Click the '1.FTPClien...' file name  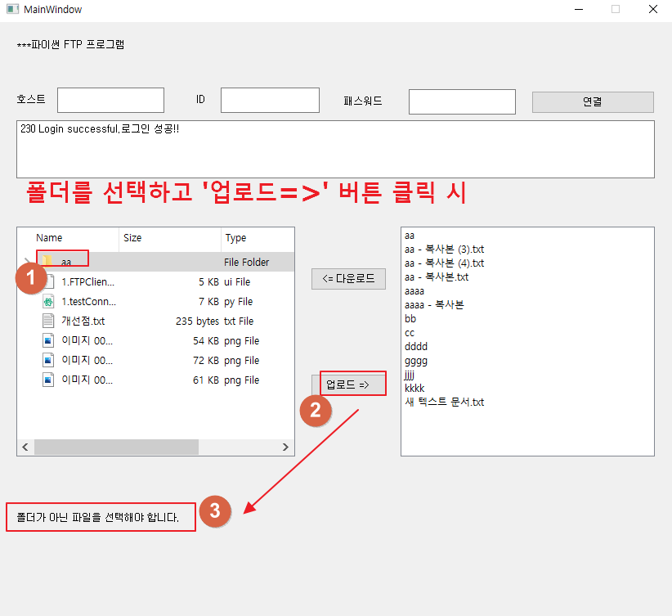[88, 282]
